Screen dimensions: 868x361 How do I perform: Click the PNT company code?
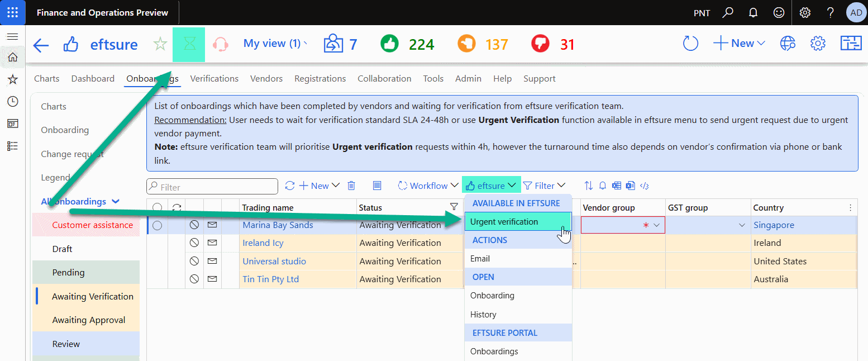(x=702, y=13)
